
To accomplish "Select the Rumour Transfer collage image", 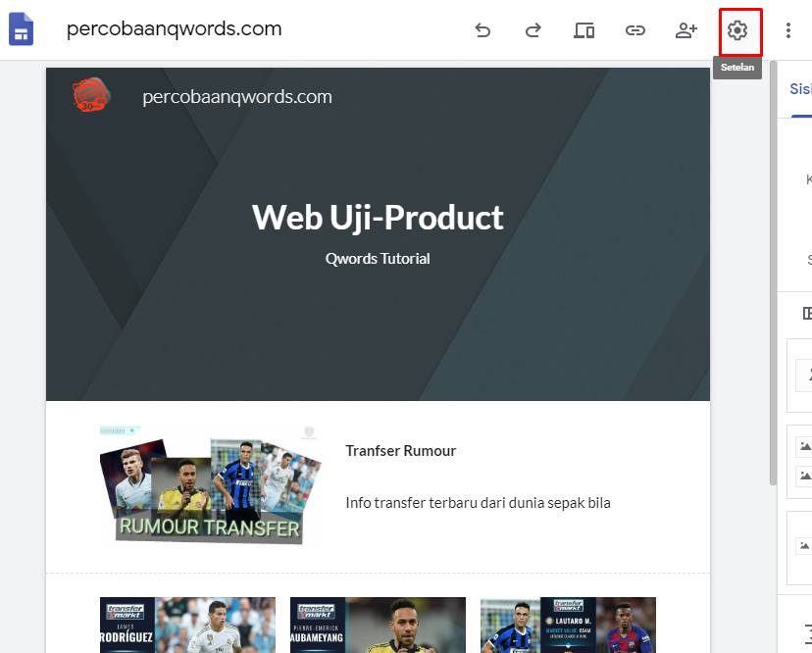I will [212, 485].
